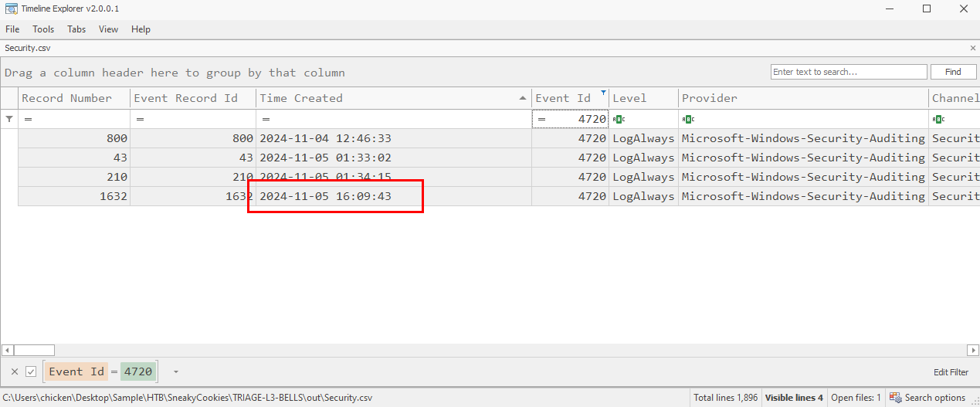Viewport: 980px width, 407px height.
Task: Click the filter row funnel icon
Action: click(9, 119)
